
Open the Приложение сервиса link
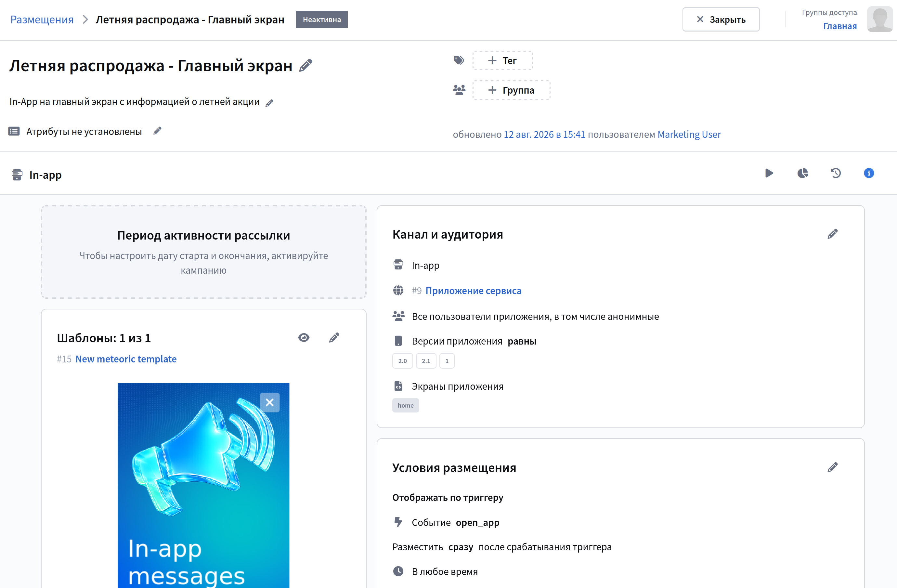[474, 291]
